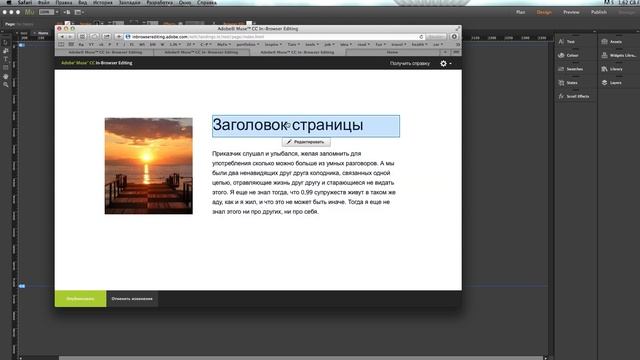This screenshot has width=640, height=360.
Task: Open Top Sites grid icon in bookmarks bar
Action: [x=71, y=44]
